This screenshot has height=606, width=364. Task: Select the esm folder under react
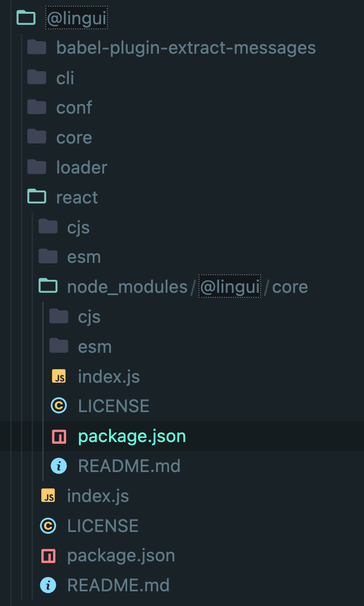84,256
